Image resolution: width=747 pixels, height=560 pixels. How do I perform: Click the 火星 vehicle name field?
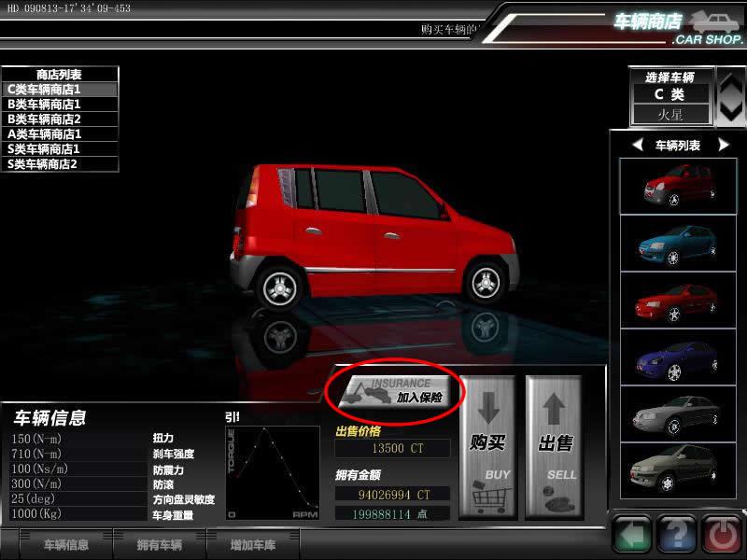(x=670, y=115)
